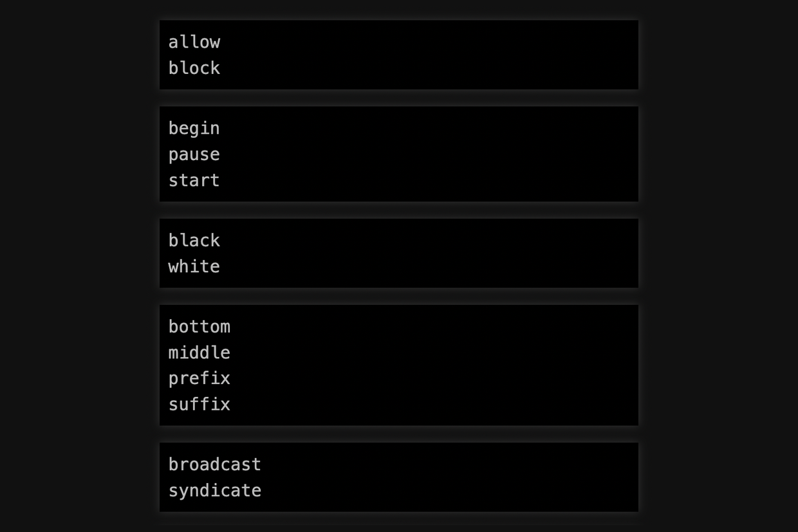Viewport: 798px width, 532px height.
Task: Click the word "broadcast"
Action: pos(214,464)
